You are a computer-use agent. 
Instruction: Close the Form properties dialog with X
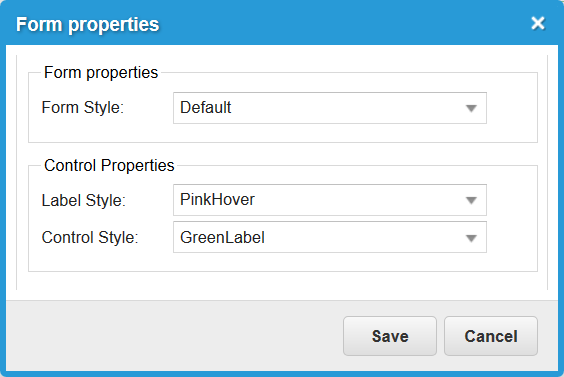538,23
